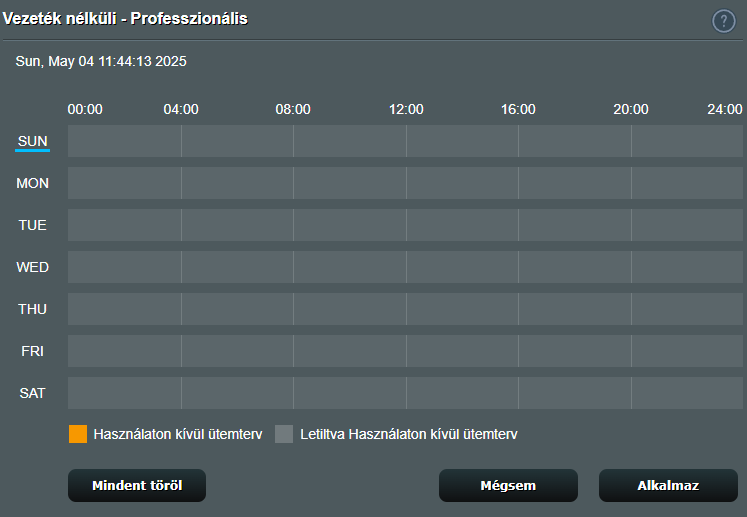The height and width of the screenshot is (517, 747).
Task: Click the SAT row 00:00-04:00 time block
Action: coord(124,393)
